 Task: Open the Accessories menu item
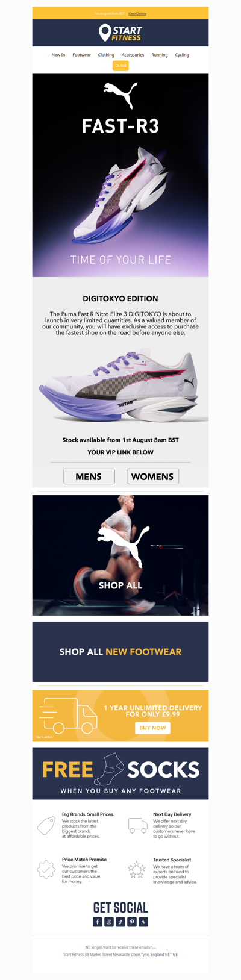pos(133,55)
